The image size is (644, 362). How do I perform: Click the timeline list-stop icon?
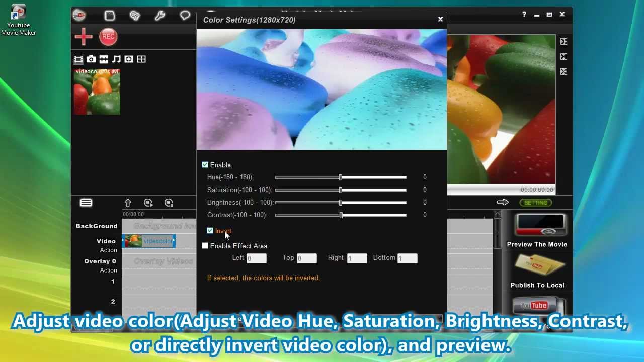click(169, 203)
